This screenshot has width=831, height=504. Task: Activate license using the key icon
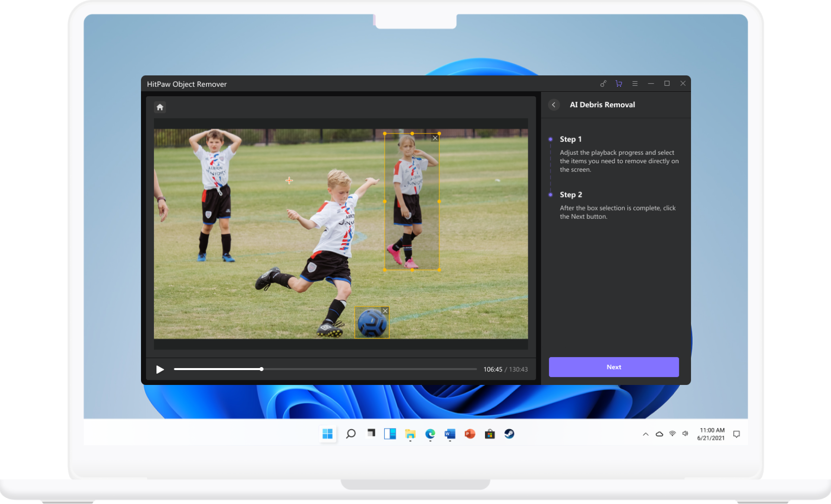click(603, 83)
